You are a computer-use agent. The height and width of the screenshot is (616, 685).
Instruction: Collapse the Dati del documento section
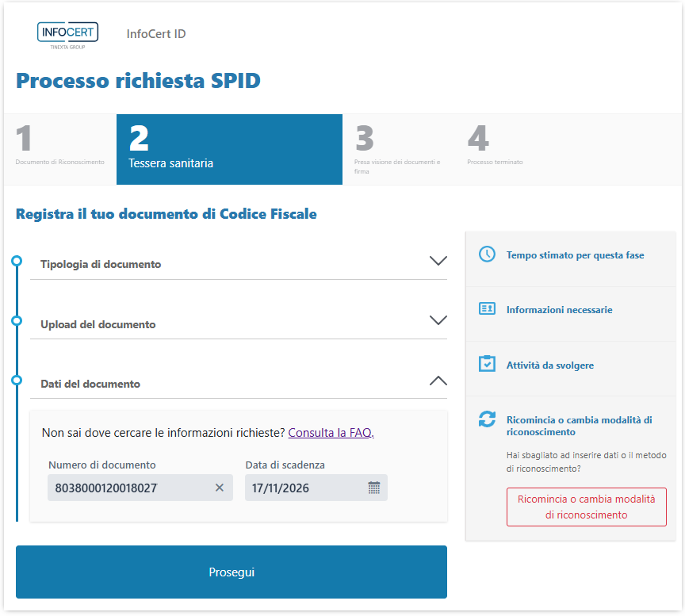tap(438, 381)
